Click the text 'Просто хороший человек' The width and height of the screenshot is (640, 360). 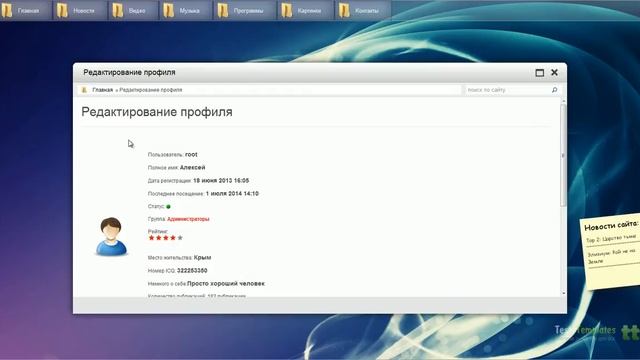226,283
